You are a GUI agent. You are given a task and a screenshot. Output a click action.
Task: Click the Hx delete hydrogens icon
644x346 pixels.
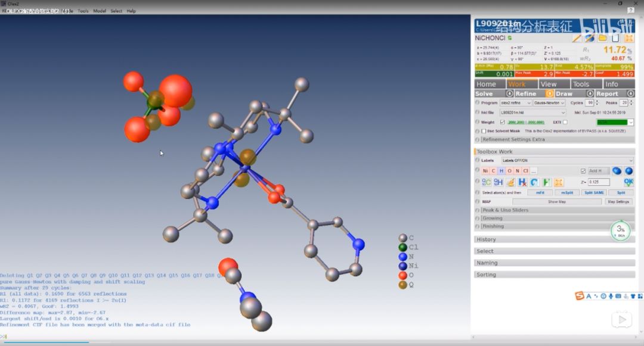click(x=522, y=182)
